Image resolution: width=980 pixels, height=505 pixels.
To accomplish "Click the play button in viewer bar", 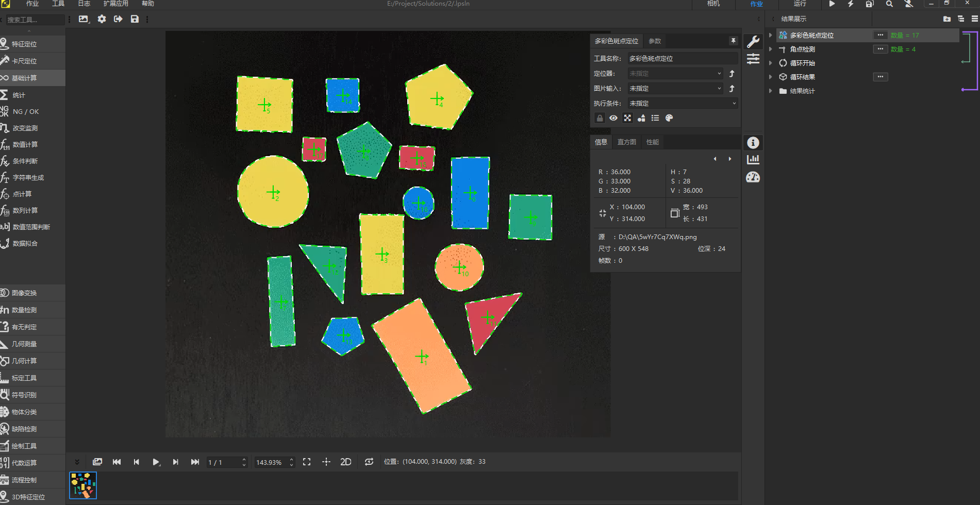I will [x=156, y=462].
